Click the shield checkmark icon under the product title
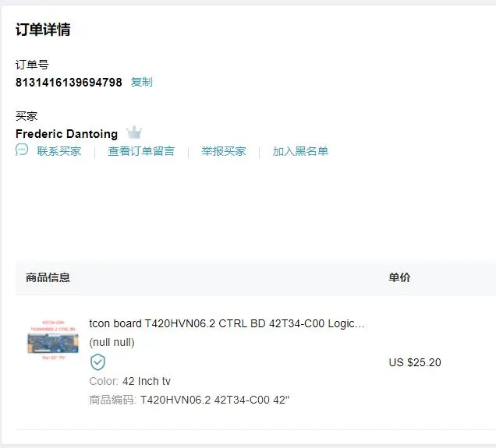Screen dimensions: 496x448 [97, 362]
